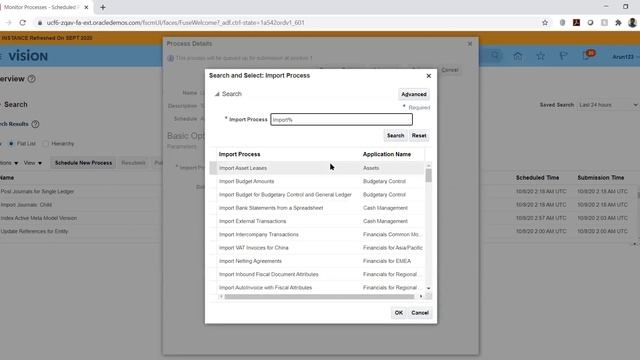This screenshot has width=640, height=360.
Task: Click scroll-down arrow of results list
Action: click(x=429, y=288)
